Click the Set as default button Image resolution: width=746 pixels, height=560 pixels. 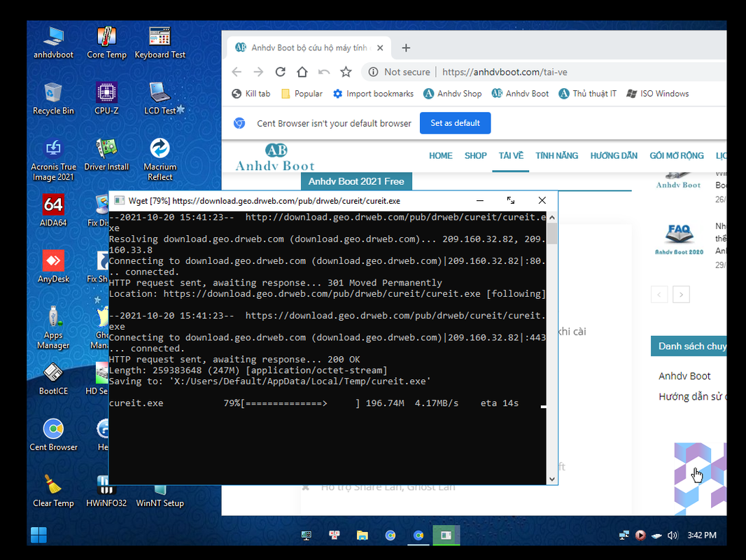[456, 123]
